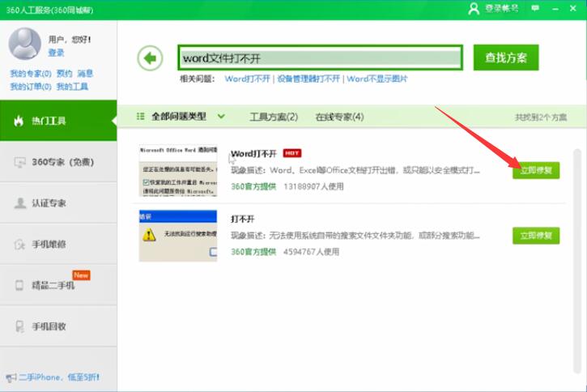Click the 共找到2个方案 count text
The height and width of the screenshot is (392, 587).
pyautogui.click(x=541, y=117)
